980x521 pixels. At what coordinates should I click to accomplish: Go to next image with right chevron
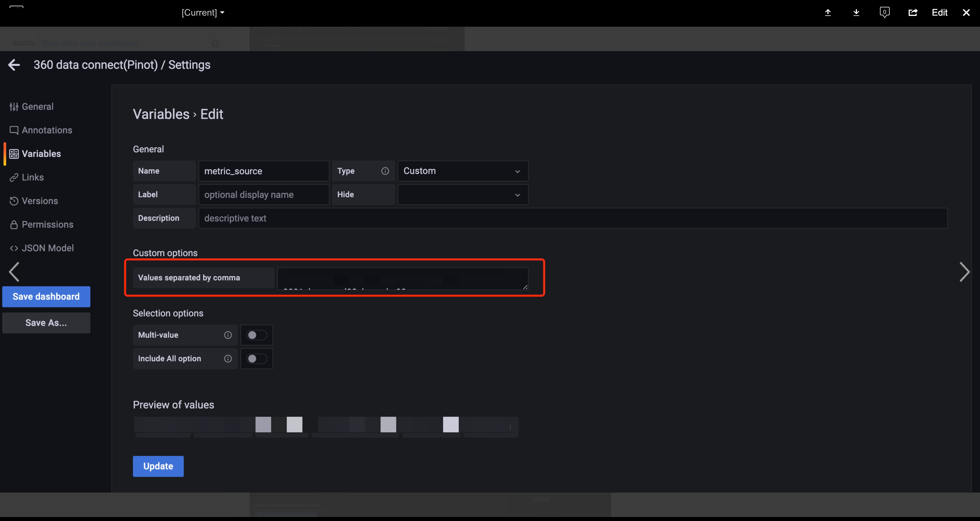coord(964,272)
